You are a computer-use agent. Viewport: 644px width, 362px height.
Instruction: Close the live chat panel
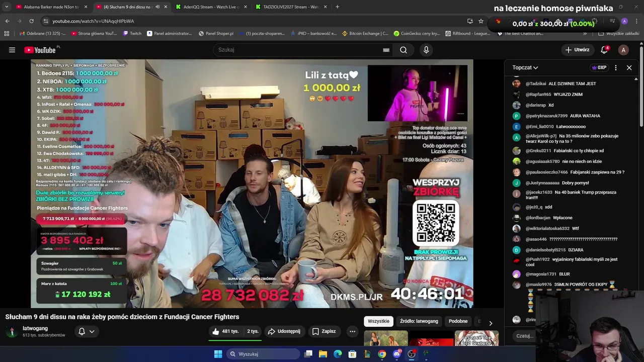tap(629, 67)
